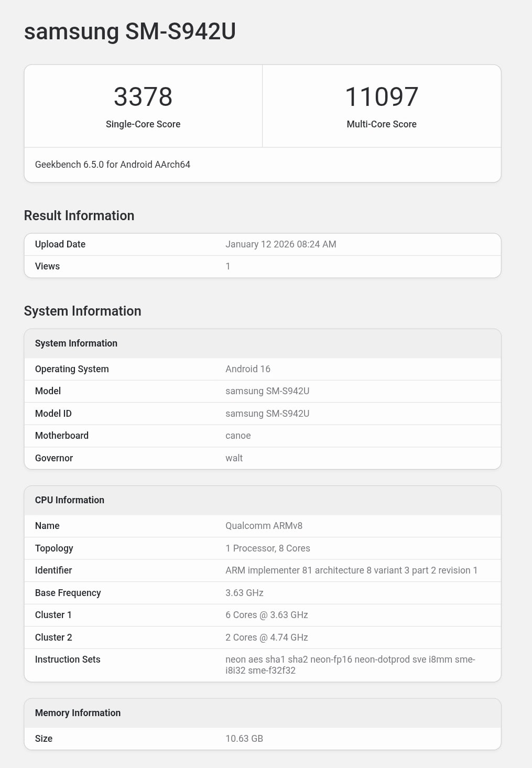Click the memory size value 10.63 GB
This screenshot has height=768, width=532.
click(x=244, y=739)
